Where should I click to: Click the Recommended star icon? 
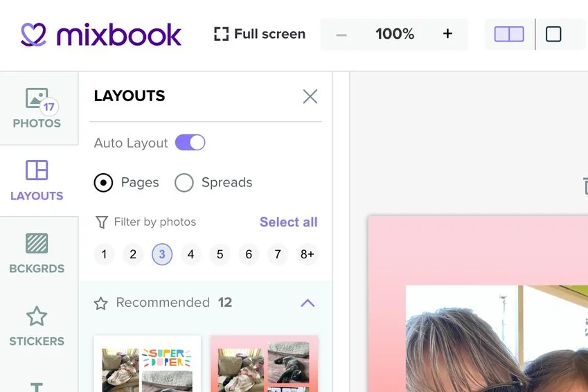pyautogui.click(x=100, y=303)
